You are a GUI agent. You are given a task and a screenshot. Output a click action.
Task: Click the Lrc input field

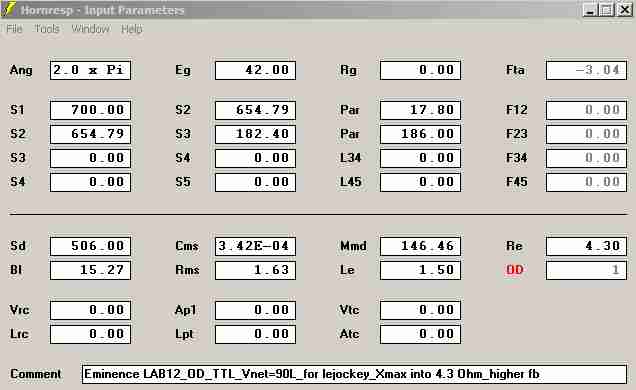pyautogui.click(x=90, y=334)
